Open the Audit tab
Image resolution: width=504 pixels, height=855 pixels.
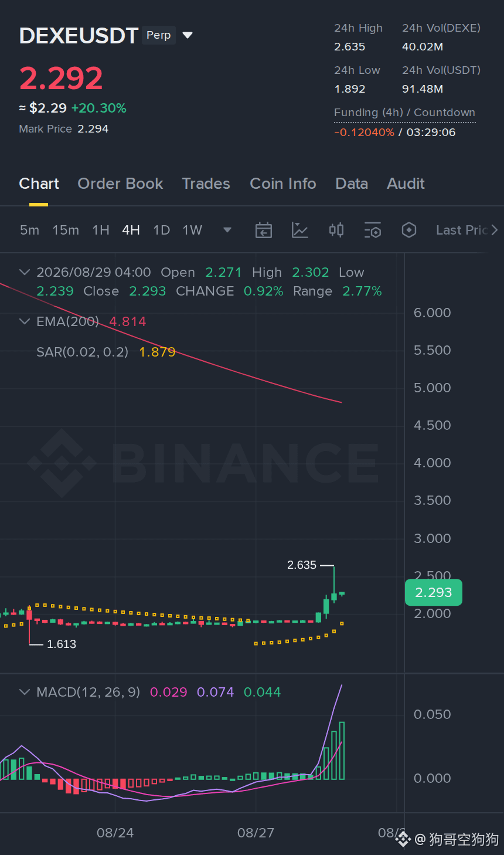406,184
